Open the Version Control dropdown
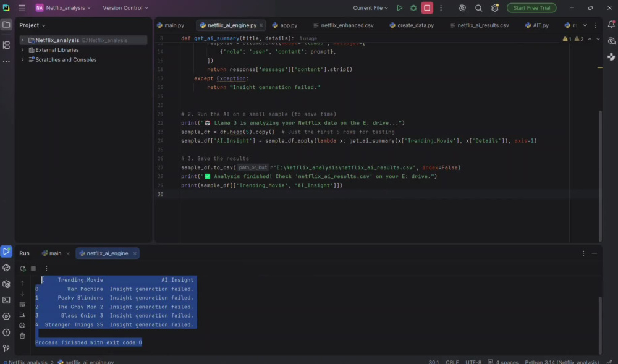Viewport: 618px width, 364px height. pos(125,8)
